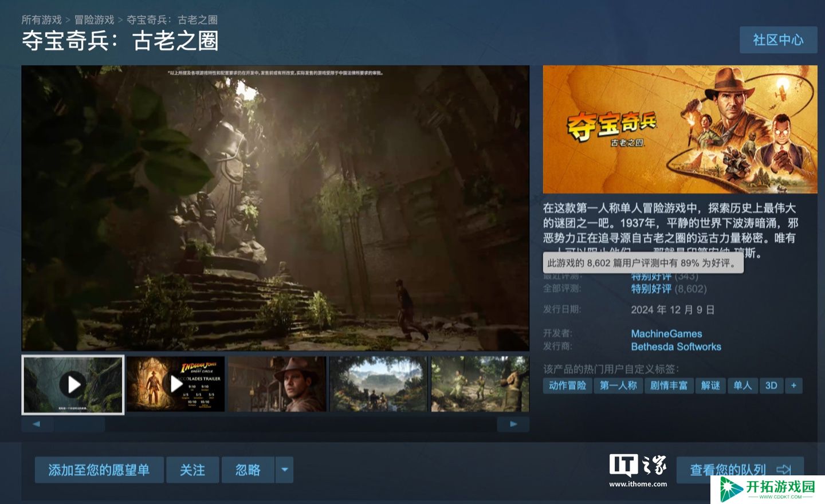This screenshot has width=825, height=504.
Task: Select the 剧情丰富 tag
Action: [x=669, y=385]
